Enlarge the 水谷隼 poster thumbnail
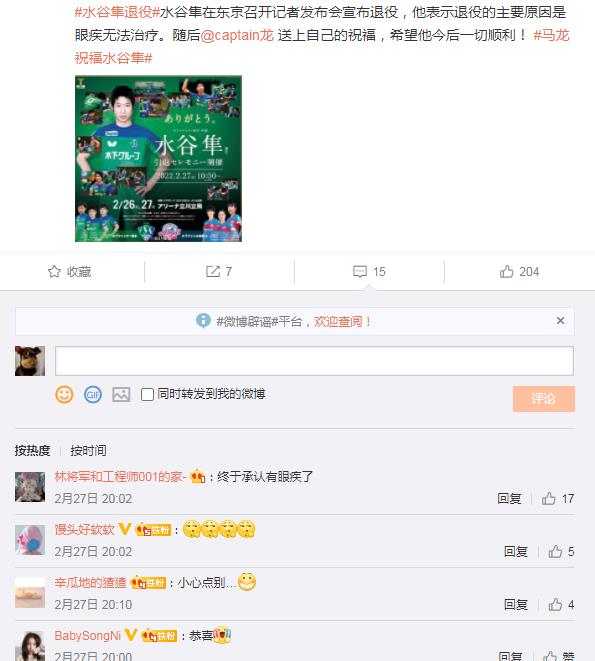This screenshot has width=595, height=661. point(159,159)
